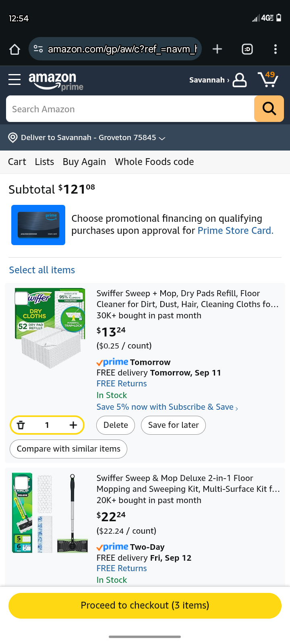
Task: Increase Swiffer dry pads quantity with plus
Action: (73, 425)
